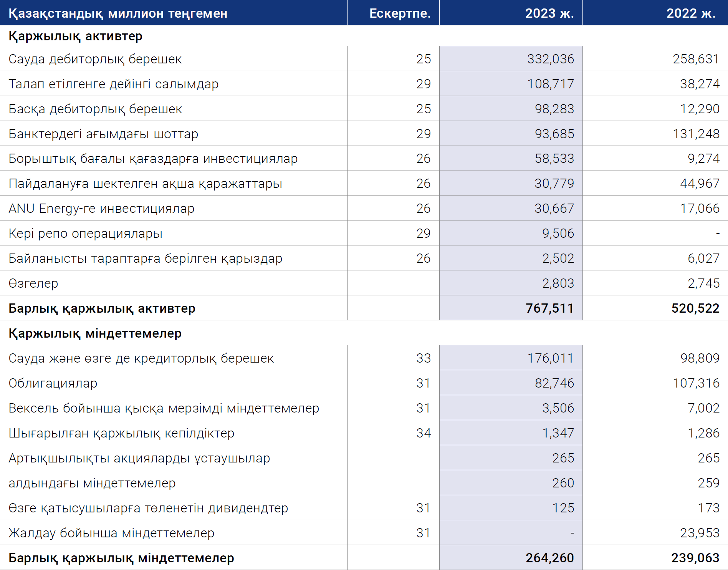Select 'Пайдалануға шектелген ақша қаражаттары' label
This screenshot has width=728, height=570.
point(145,184)
